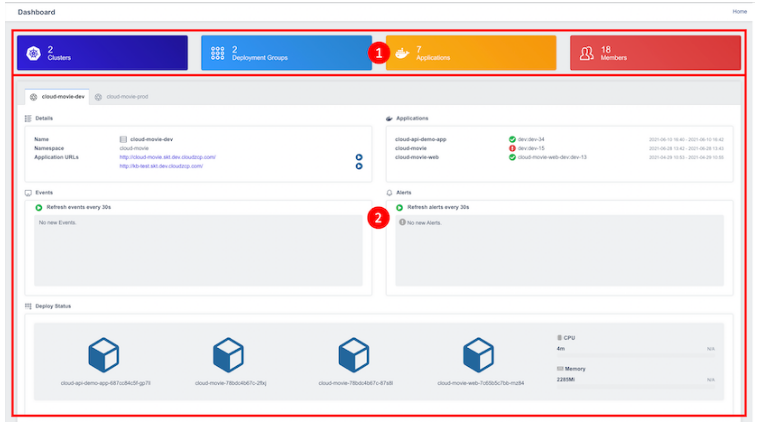The height and width of the screenshot is (424, 763).
Task: Click the Dashboard page title
Action: [x=36, y=12]
